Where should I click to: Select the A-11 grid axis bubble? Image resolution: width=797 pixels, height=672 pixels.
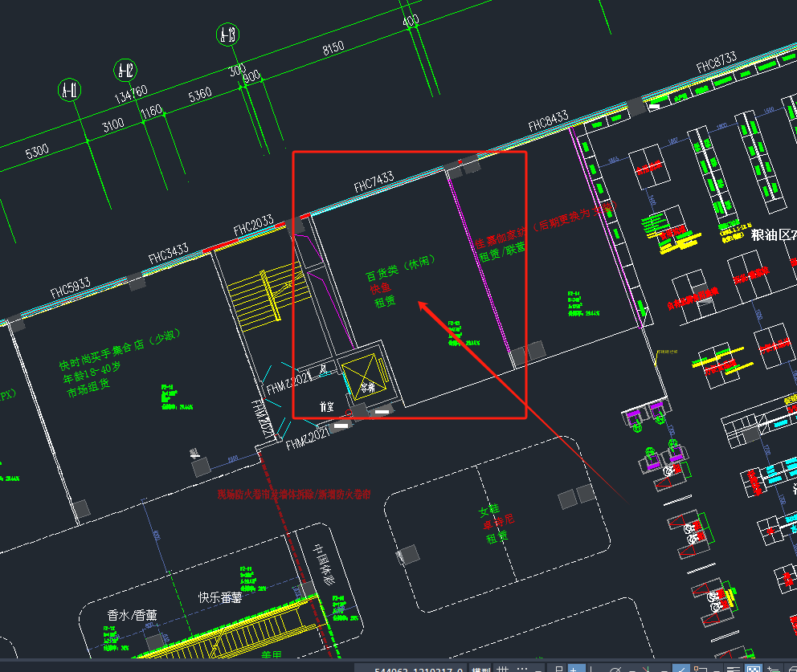point(70,91)
